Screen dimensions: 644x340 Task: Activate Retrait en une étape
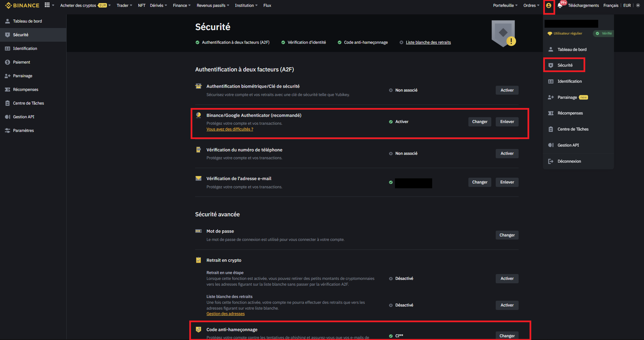point(507,278)
